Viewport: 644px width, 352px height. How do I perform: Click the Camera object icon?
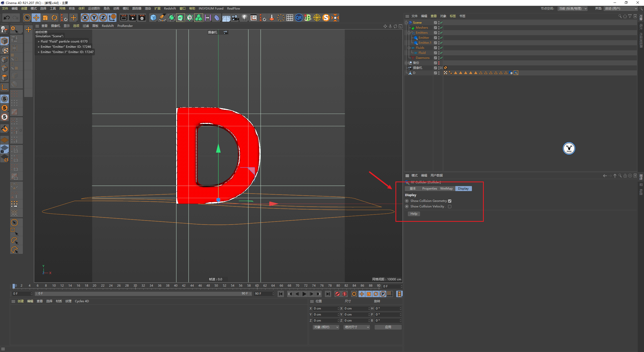click(235, 18)
